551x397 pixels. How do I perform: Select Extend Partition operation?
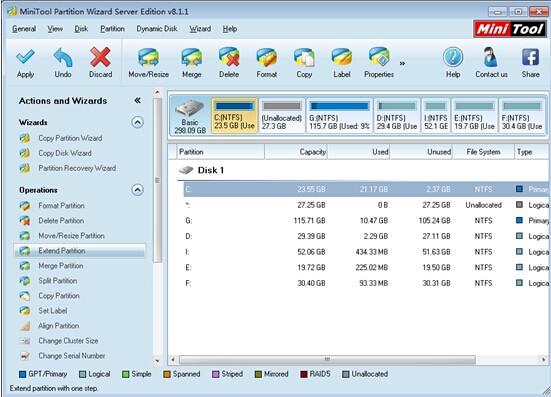80,251
